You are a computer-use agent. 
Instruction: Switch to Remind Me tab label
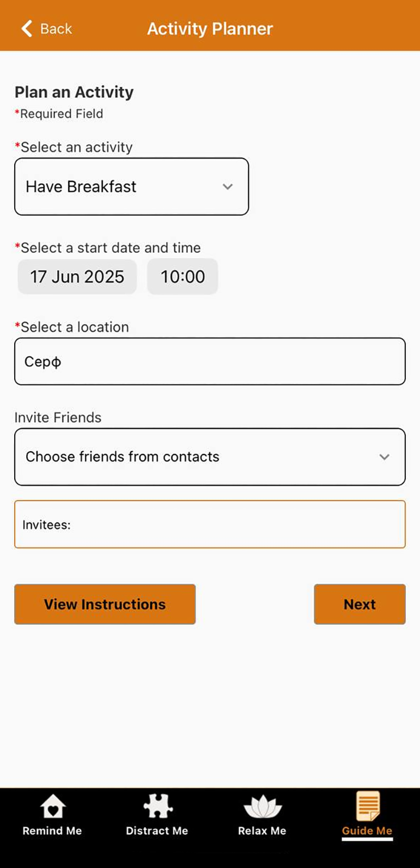(x=52, y=831)
